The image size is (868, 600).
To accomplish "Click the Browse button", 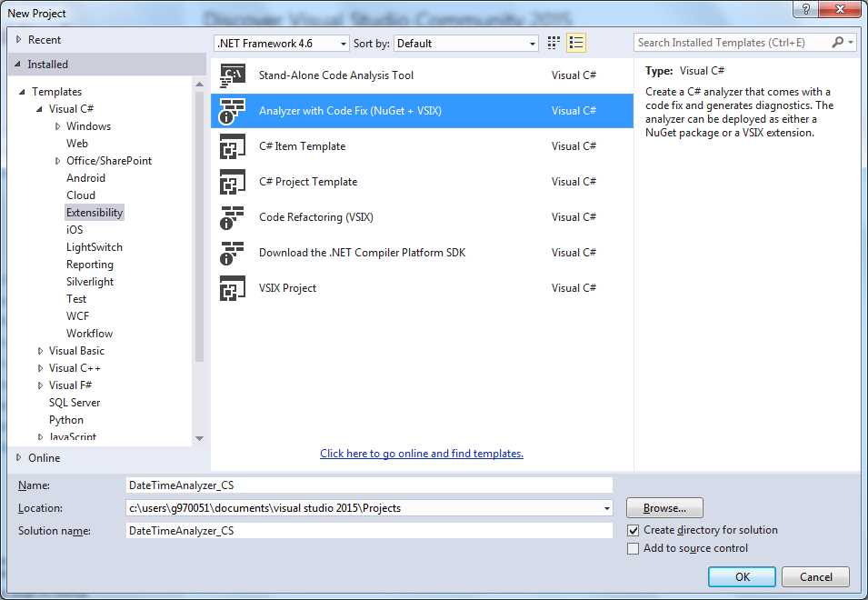I will [664, 507].
